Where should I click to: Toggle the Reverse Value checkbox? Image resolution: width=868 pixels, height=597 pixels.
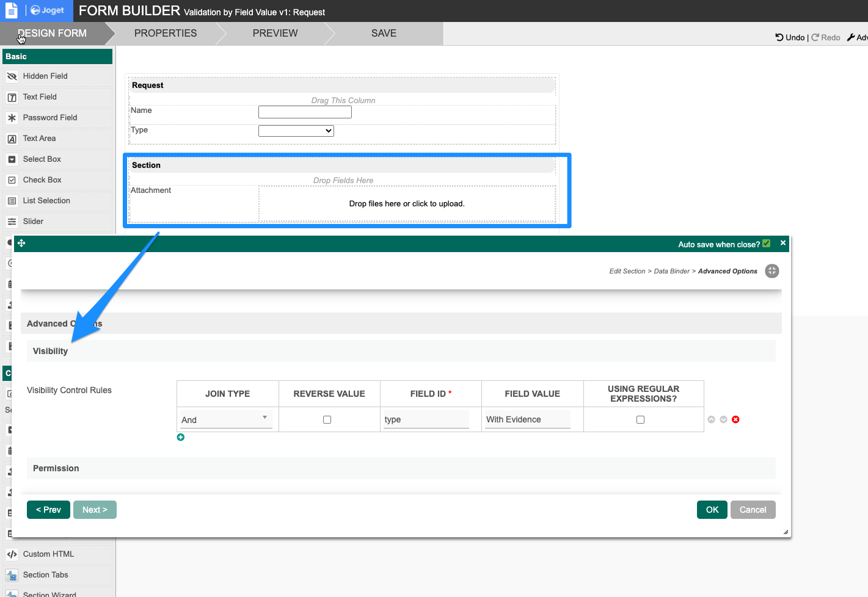pos(327,419)
